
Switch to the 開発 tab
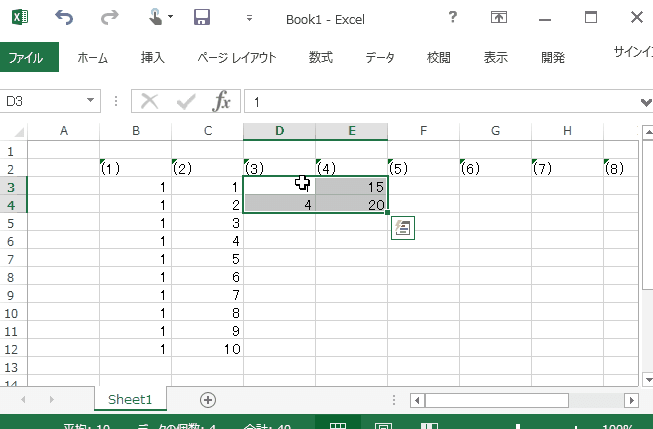pos(553,57)
